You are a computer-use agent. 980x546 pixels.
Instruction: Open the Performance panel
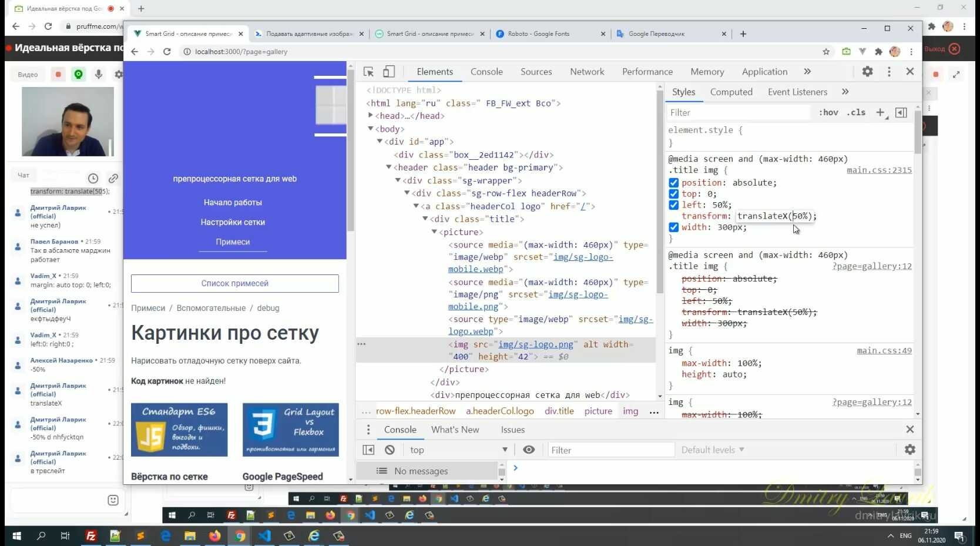coord(647,72)
